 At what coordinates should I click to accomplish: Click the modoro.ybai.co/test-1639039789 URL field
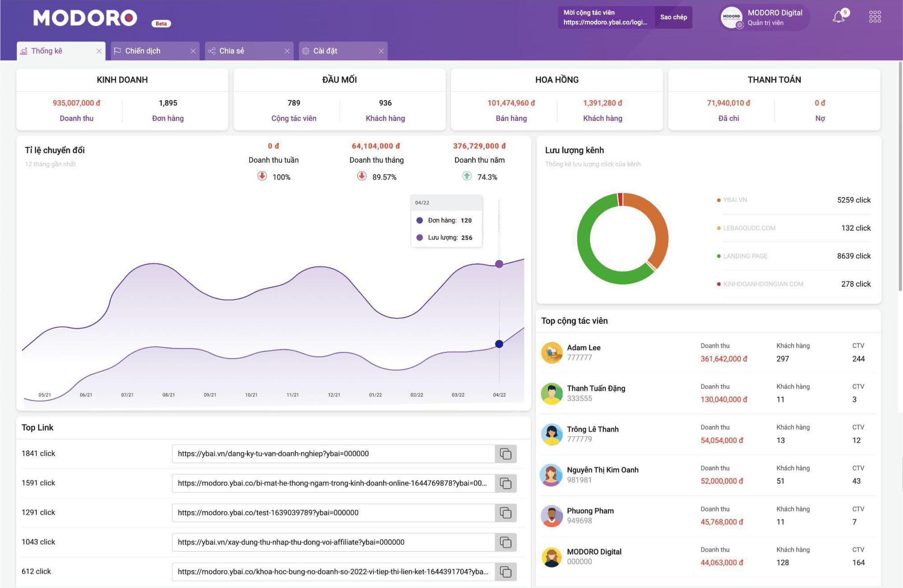tap(333, 513)
